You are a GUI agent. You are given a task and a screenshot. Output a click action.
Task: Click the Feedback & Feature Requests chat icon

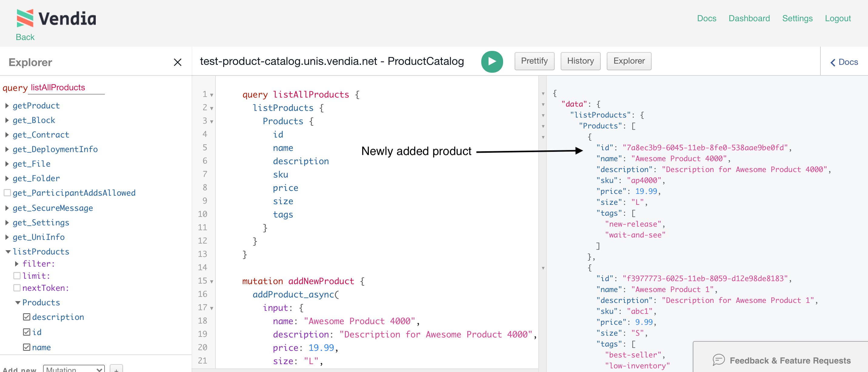click(x=718, y=360)
